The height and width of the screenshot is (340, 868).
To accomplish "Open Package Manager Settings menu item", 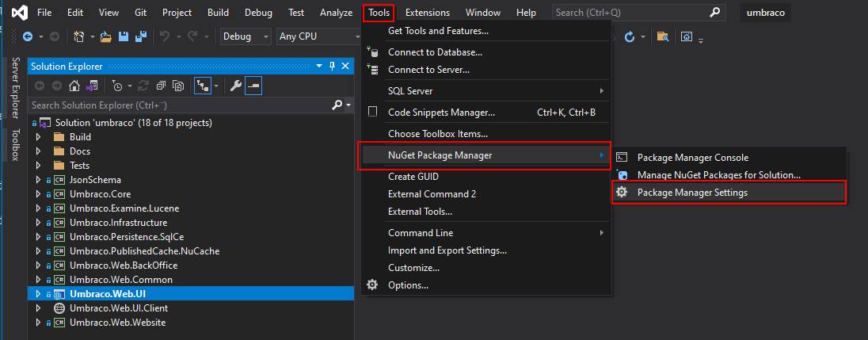I will coord(691,193).
